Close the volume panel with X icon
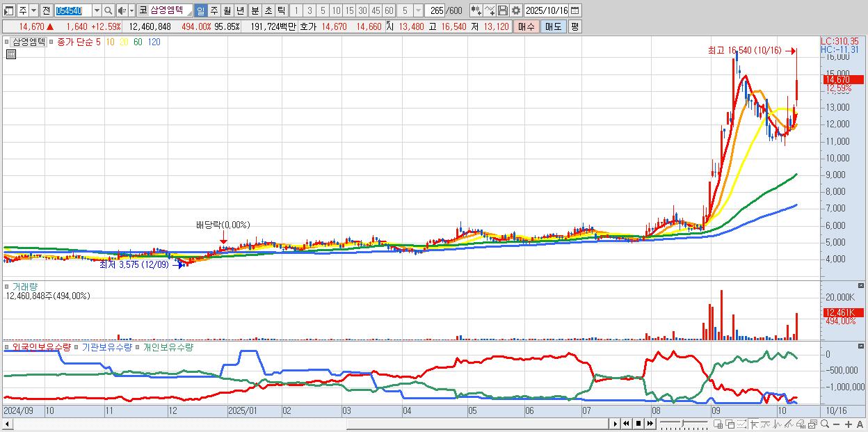The height and width of the screenshot is (432, 868). click(861, 286)
